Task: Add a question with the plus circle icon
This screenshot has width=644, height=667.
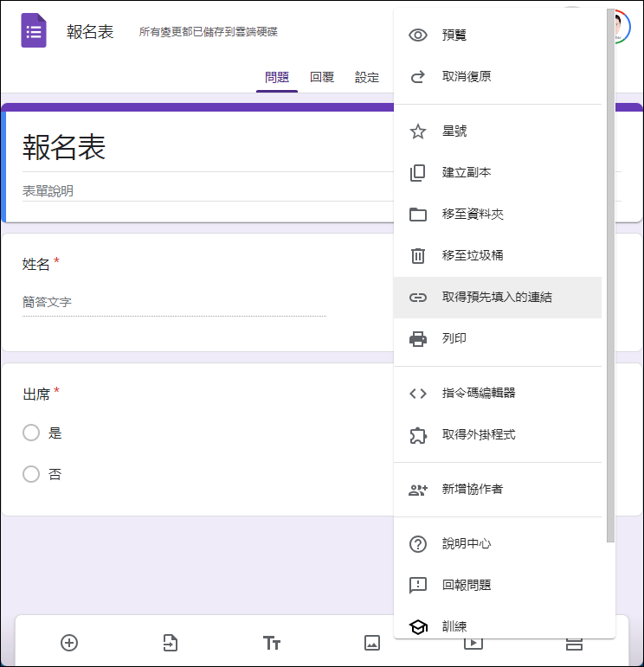Action: (x=69, y=643)
